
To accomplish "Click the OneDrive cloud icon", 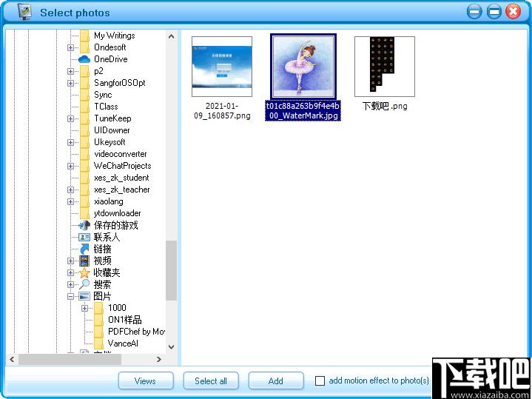I will click(x=84, y=59).
